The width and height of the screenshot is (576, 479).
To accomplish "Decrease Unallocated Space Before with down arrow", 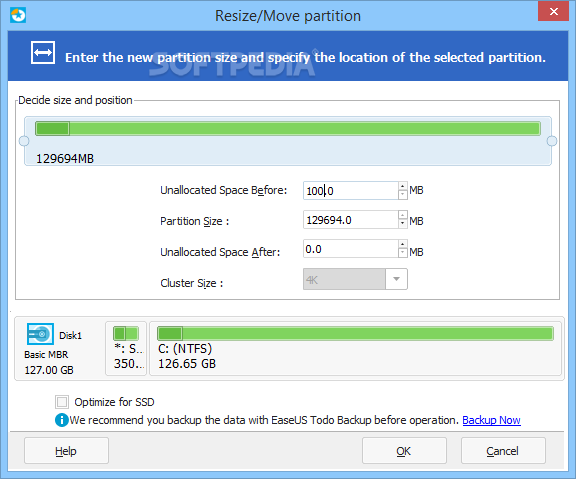I will (x=403, y=195).
